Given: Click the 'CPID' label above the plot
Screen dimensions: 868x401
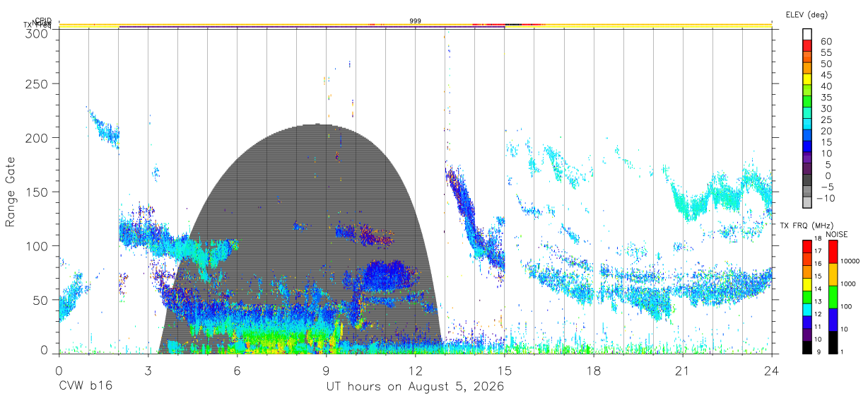Looking at the screenshot, I should click(43, 21).
